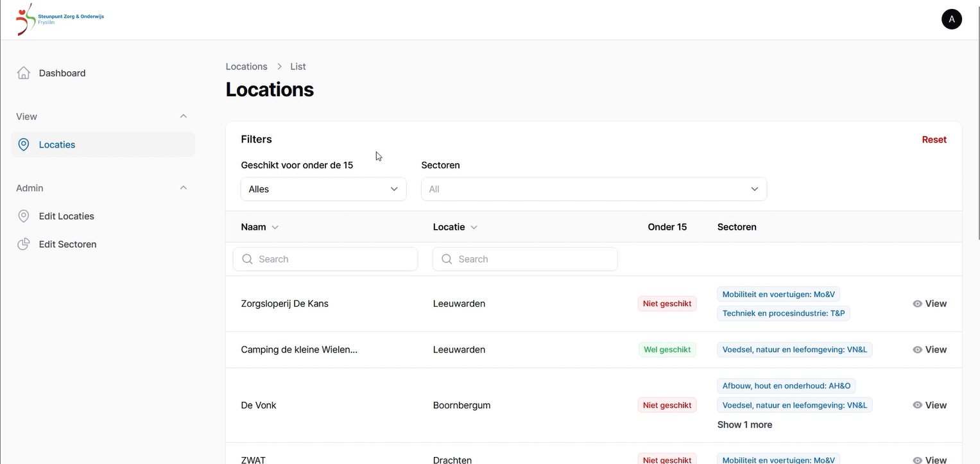Click Leeuwarden in Camping de kleine Wielen row
The image size is (980, 464).
[459, 350]
